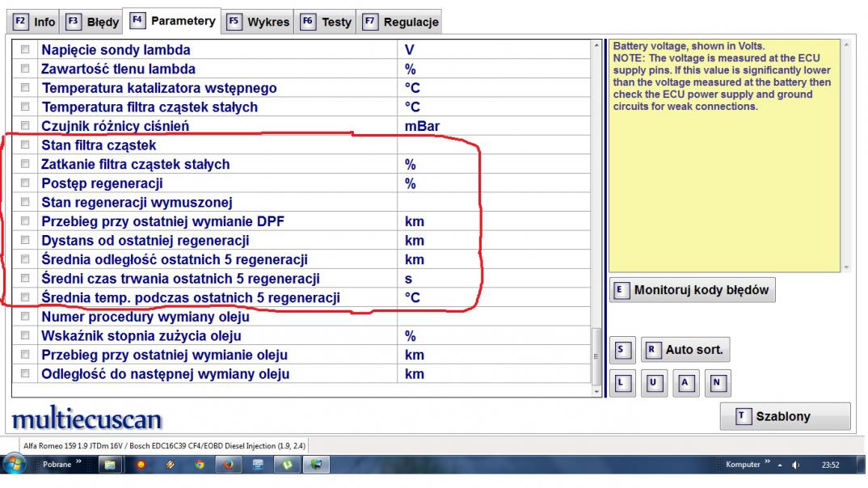Viewport: 868px width, 488px height.
Task: Click the Monitoruj kody błędów button
Action: [x=692, y=290]
